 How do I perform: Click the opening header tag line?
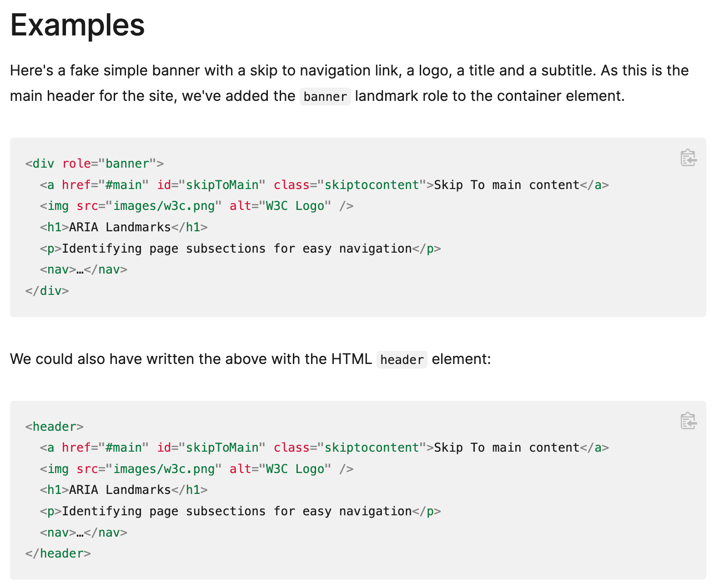tap(55, 427)
